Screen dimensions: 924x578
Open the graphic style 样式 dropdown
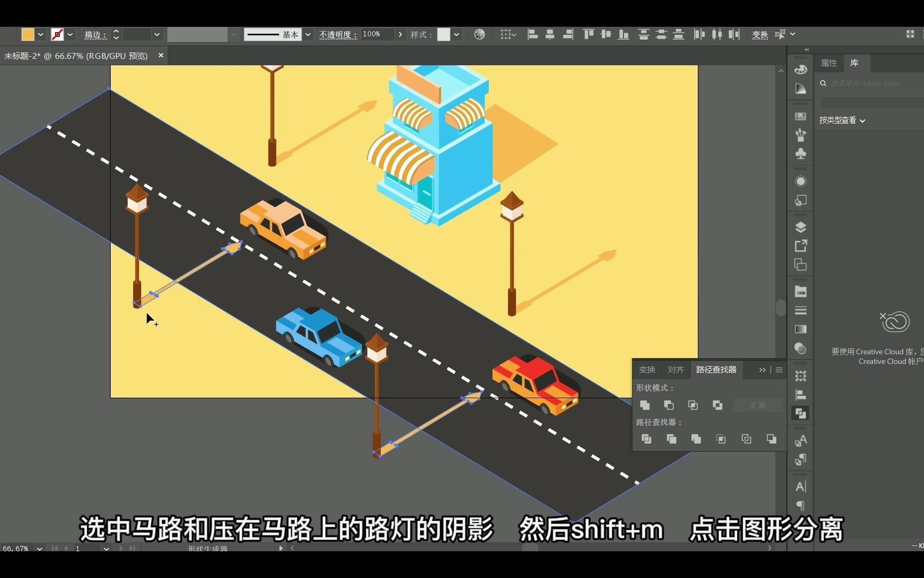[x=456, y=34]
